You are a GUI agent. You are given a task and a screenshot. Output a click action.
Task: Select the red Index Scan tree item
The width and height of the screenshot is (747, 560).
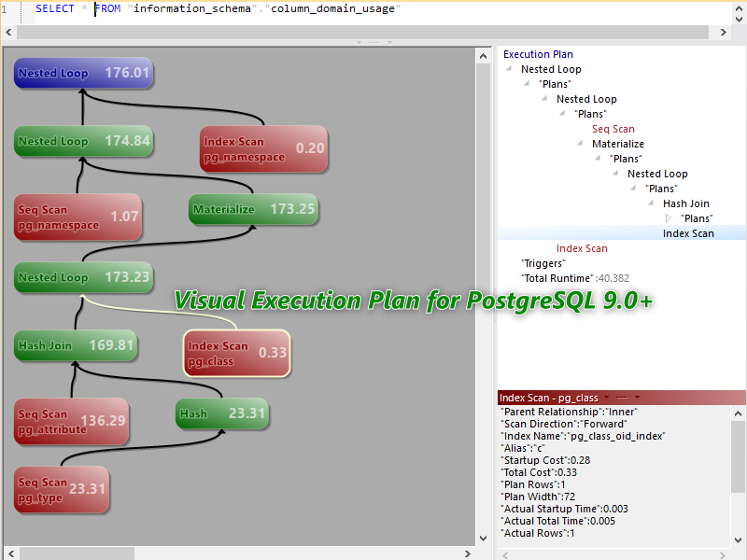click(x=582, y=248)
